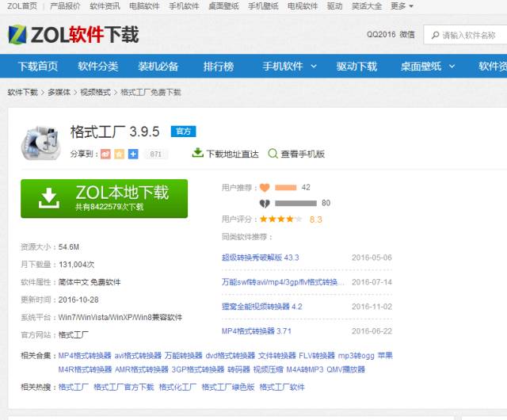
Task: Click mp3转ogg in 相关合集
Action: click(x=356, y=356)
